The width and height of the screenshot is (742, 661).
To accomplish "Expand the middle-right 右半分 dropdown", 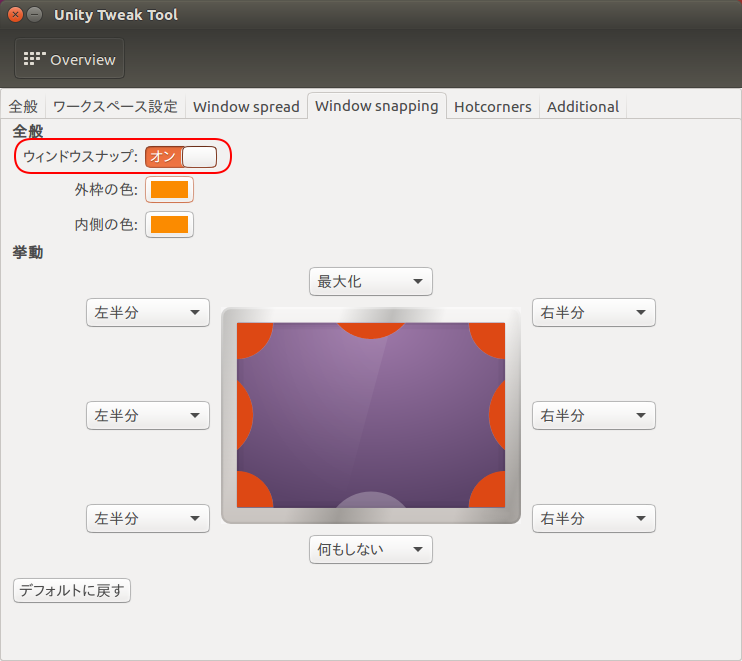I will click(594, 415).
